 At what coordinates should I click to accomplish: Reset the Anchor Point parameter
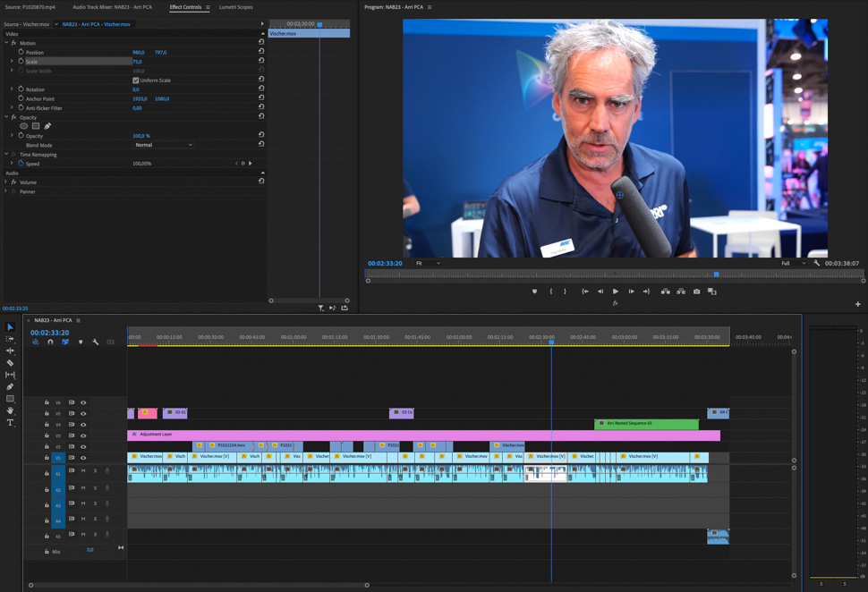click(x=261, y=97)
